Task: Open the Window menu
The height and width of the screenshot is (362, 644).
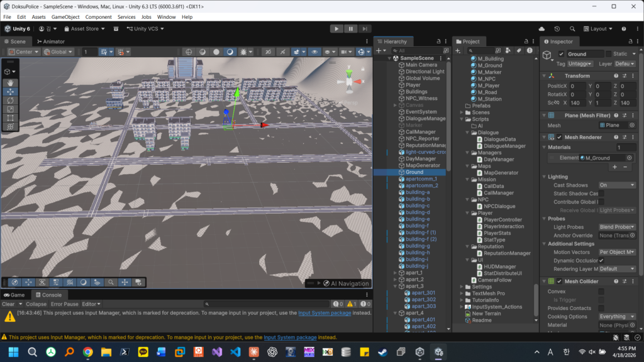Action: 166,17
